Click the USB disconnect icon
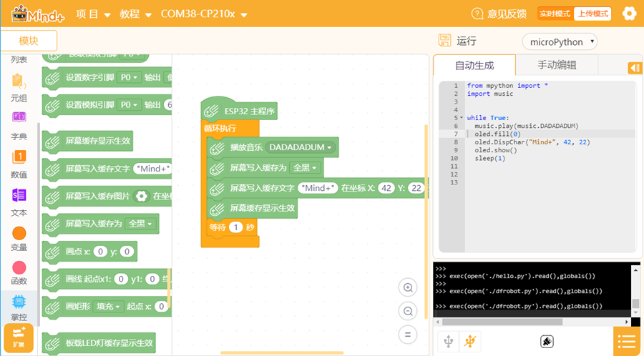The width and height of the screenshot is (644, 356). (x=470, y=342)
